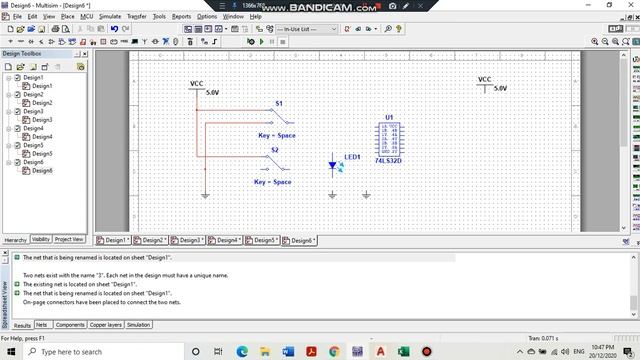This screenshot has width=640, height=360.
Task: Switch to Visibility tab in Design Toolbox
Action: point(41,240)
